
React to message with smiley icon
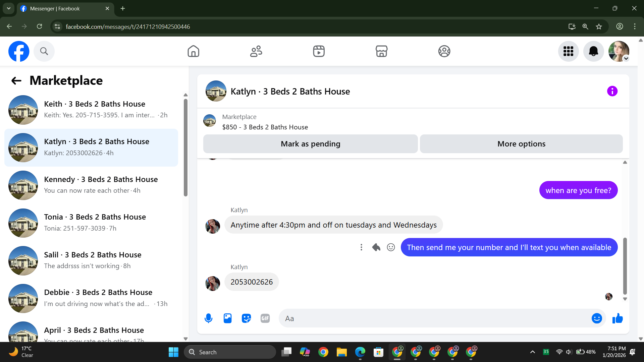coord(391,247)
